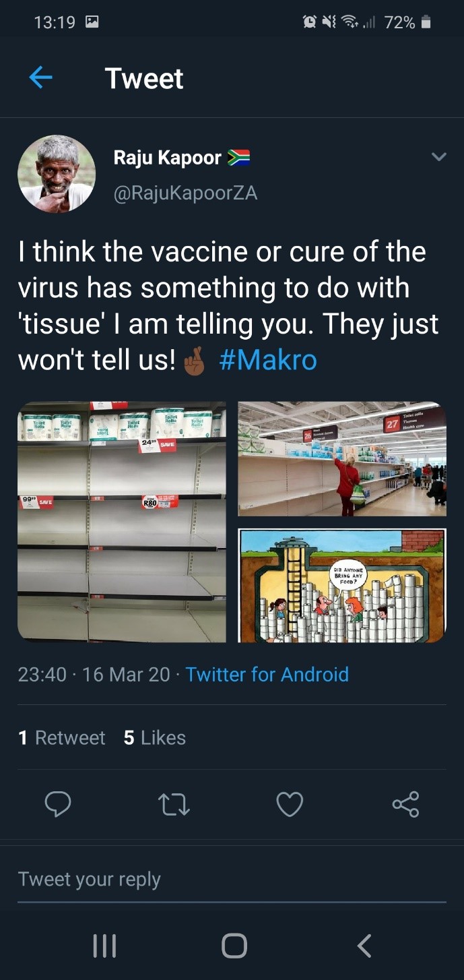Expand tweet options chevron
The width and height of the screenshot is (464, 980).
tap(438, 157)
